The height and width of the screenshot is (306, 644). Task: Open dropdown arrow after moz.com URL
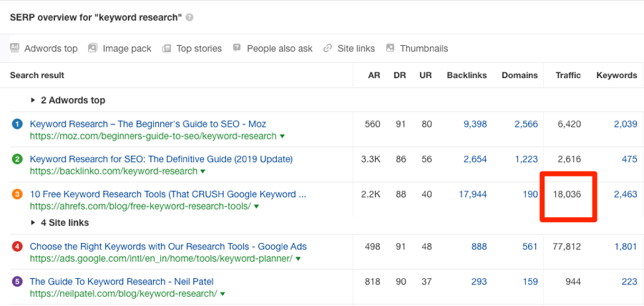[x=282, y=136]
